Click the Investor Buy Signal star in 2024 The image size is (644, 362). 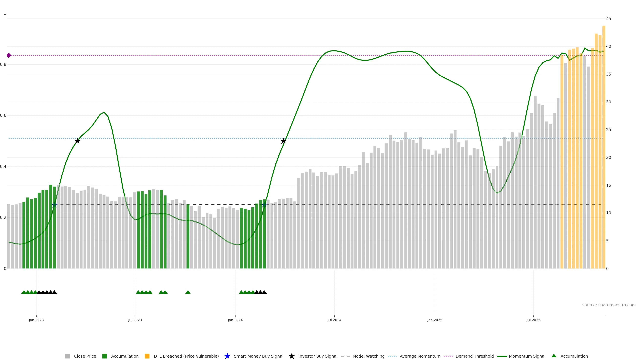pyautogui.click(x=283, y=141)
